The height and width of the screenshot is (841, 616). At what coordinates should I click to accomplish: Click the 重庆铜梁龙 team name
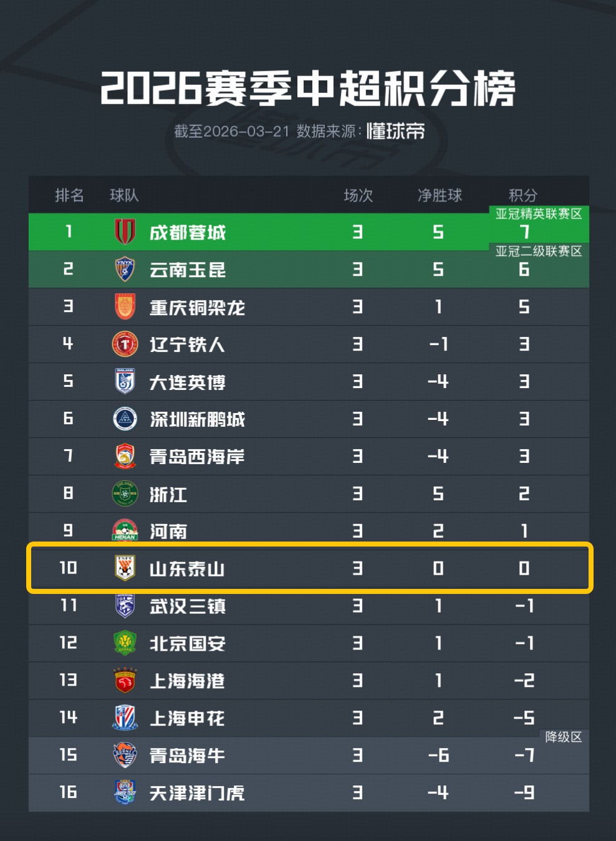coord(197,308)
